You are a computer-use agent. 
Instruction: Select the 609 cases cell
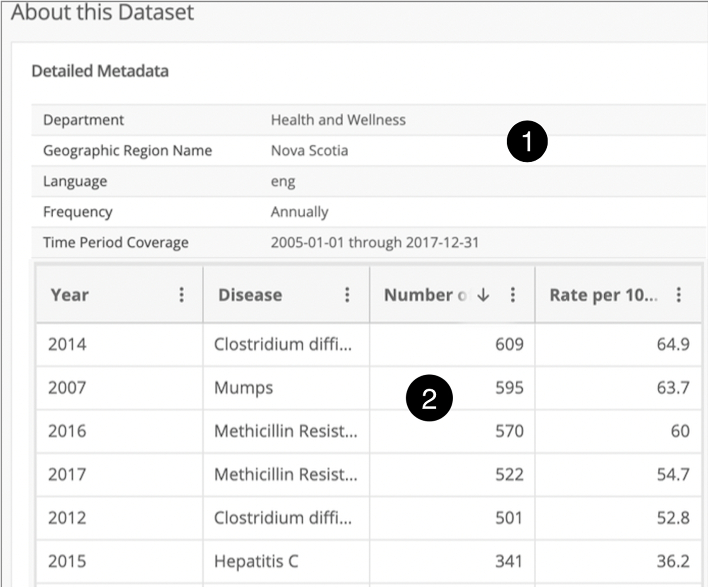pyautogui.click(x=452, y=344)
